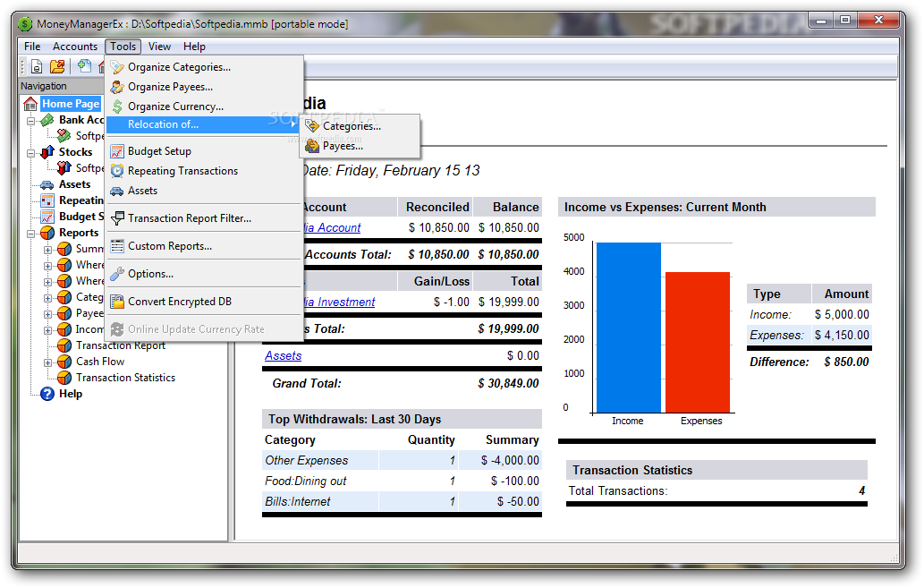924x588 pixels.
Task: Click the New Account toolbar icon with green plus
Action: tap(84, 66)
